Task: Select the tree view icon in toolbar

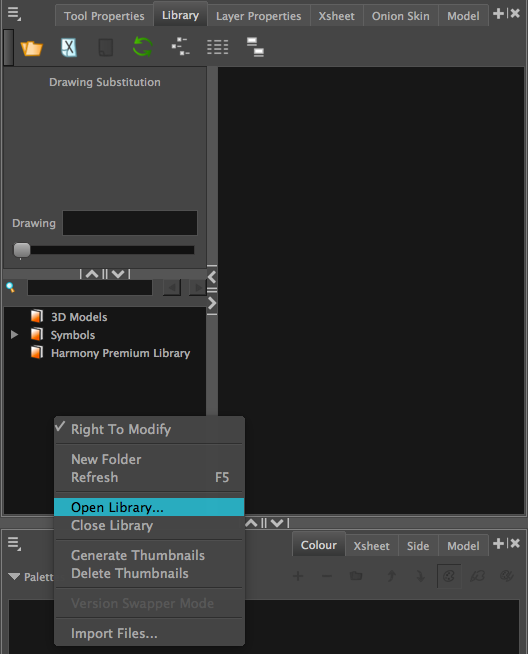Action: coord(181,47)
